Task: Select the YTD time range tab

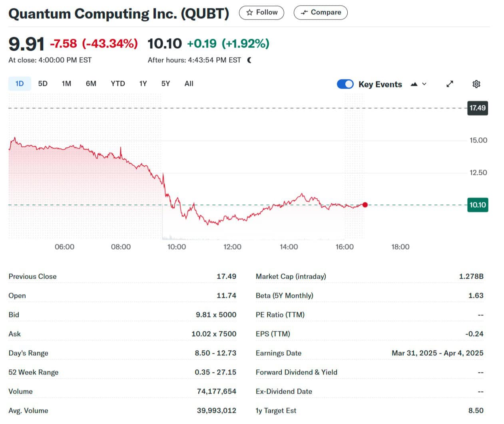Action: pos(118,83)
